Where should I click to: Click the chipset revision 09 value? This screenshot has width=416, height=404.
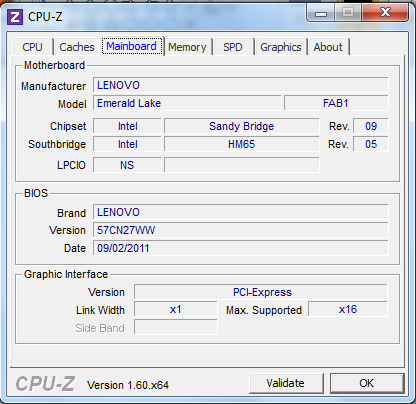tap(371, 126)
